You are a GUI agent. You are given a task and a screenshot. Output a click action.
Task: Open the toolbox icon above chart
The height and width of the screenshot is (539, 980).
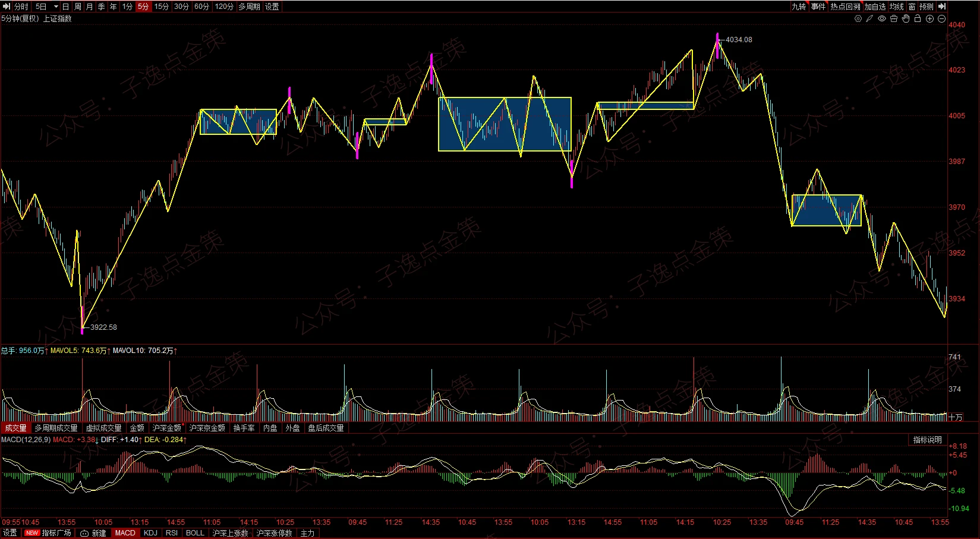(894, 19)
